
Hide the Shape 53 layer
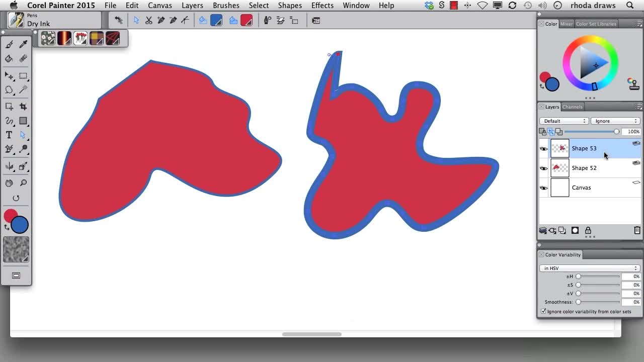[x=544, y=149]
